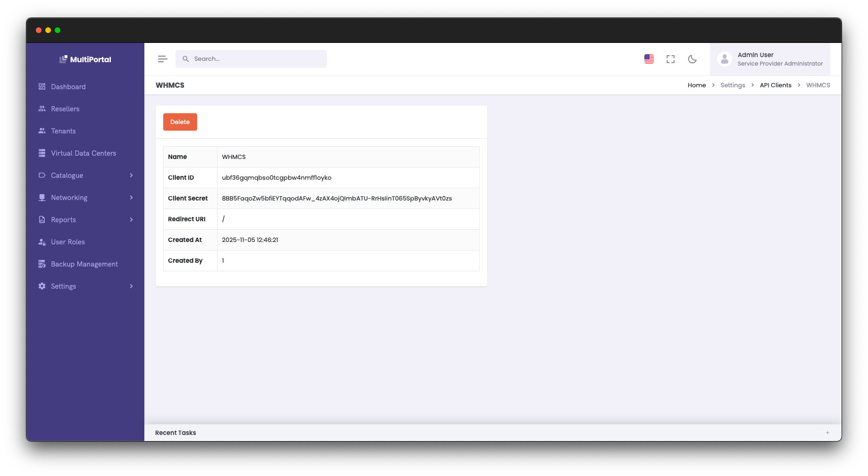This screenshot has width=868, height=476.
Task: Click the green macOS window maximize button
Action: coord(58,30)
